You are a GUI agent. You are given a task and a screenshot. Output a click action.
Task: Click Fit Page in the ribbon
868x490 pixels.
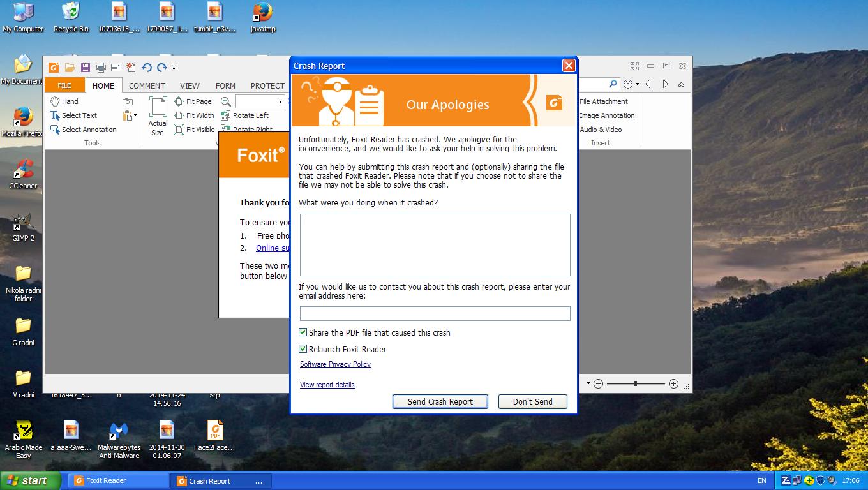pos(193,101)
